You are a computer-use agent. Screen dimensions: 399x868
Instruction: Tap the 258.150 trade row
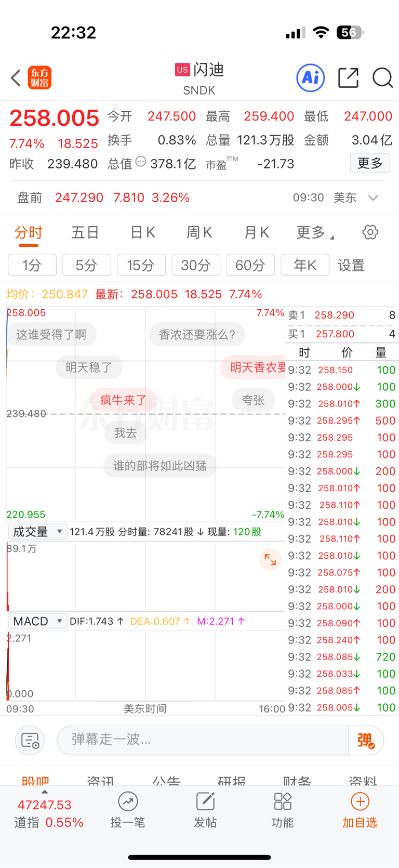[342, 370]
